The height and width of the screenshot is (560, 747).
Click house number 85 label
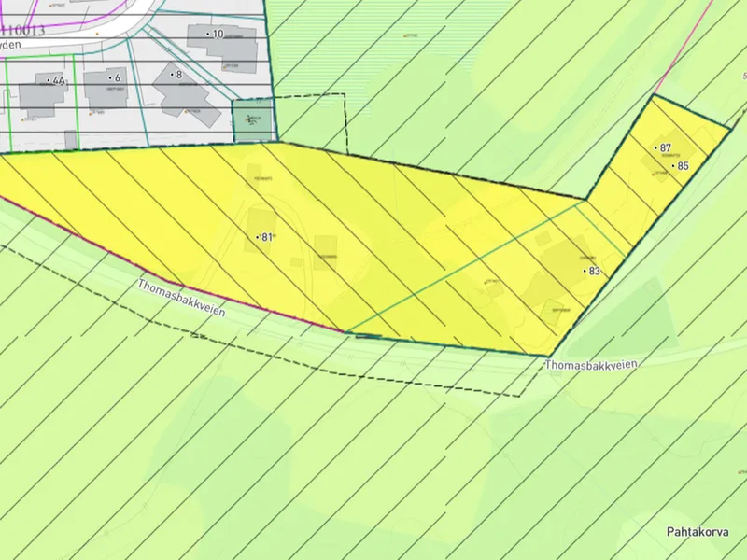[x=683, y=166]
